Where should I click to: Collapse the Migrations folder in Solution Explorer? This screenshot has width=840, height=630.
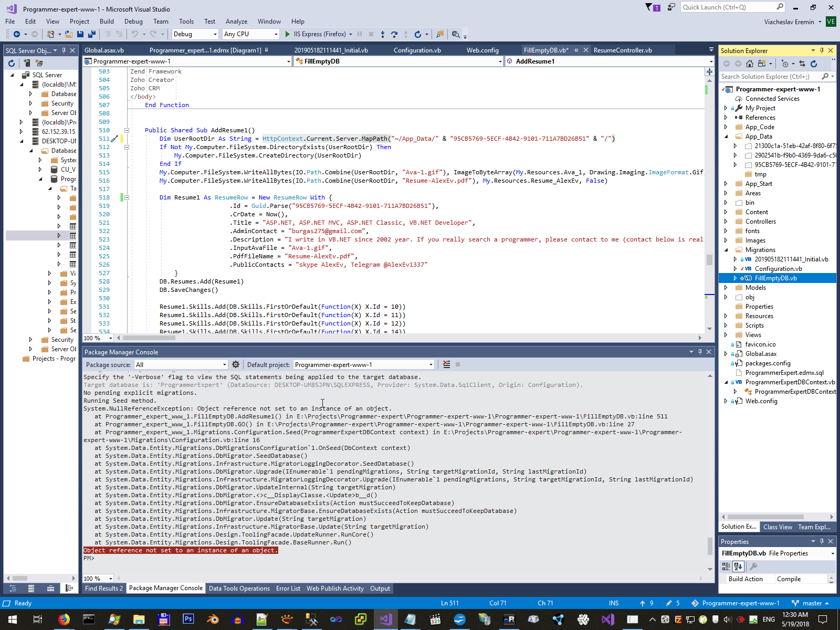tap(726, 250)
